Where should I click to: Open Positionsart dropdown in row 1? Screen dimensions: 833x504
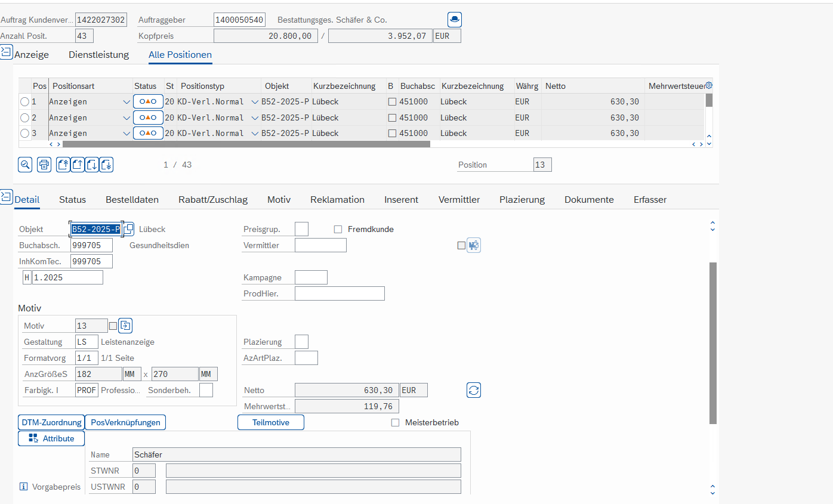(x=126, y=102)
